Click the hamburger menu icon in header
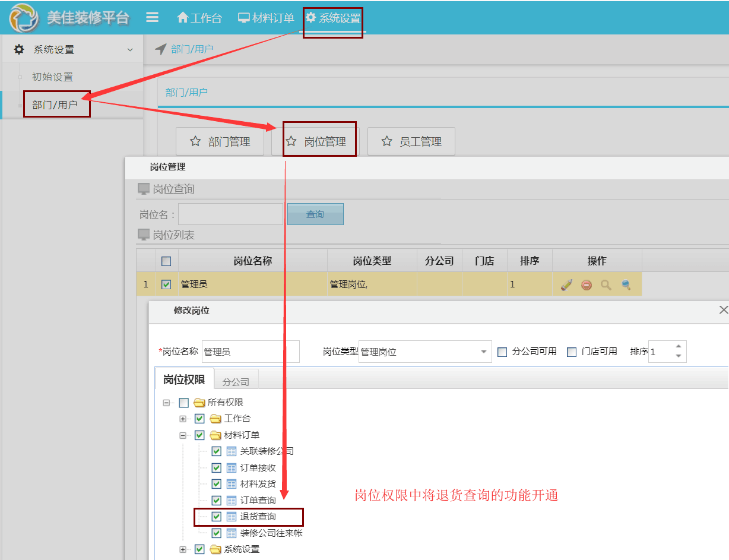 (x=153, y=17)
